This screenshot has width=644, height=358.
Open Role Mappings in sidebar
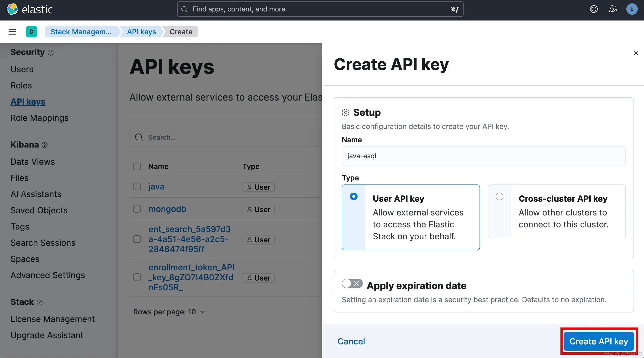(x=39, y=118)
